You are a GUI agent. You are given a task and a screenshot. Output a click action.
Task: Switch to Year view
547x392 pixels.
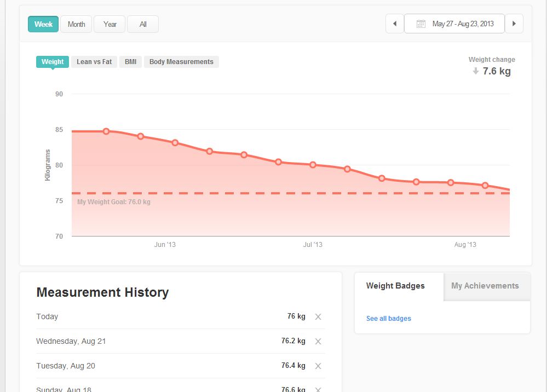click(x=110, y=24)
